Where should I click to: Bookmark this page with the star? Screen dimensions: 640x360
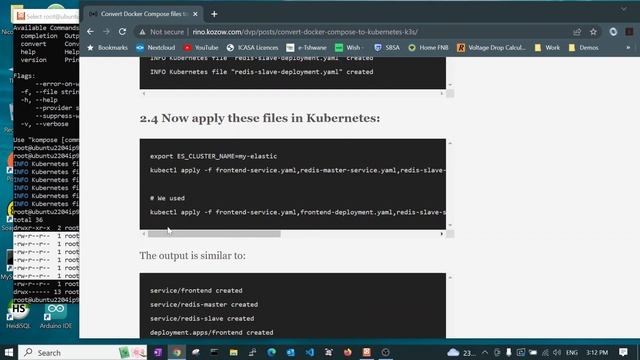(593, 32)
